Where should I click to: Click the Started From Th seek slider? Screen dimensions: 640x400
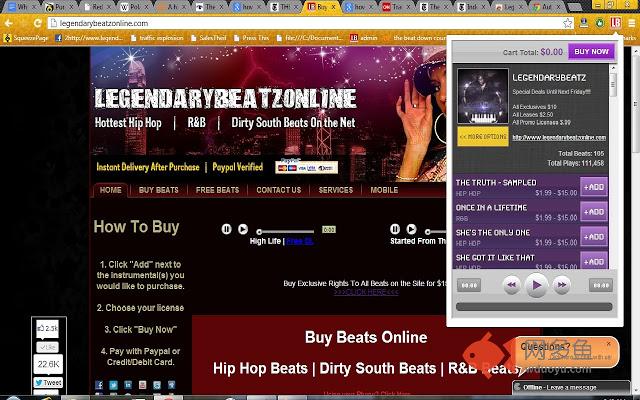point(436,232)
